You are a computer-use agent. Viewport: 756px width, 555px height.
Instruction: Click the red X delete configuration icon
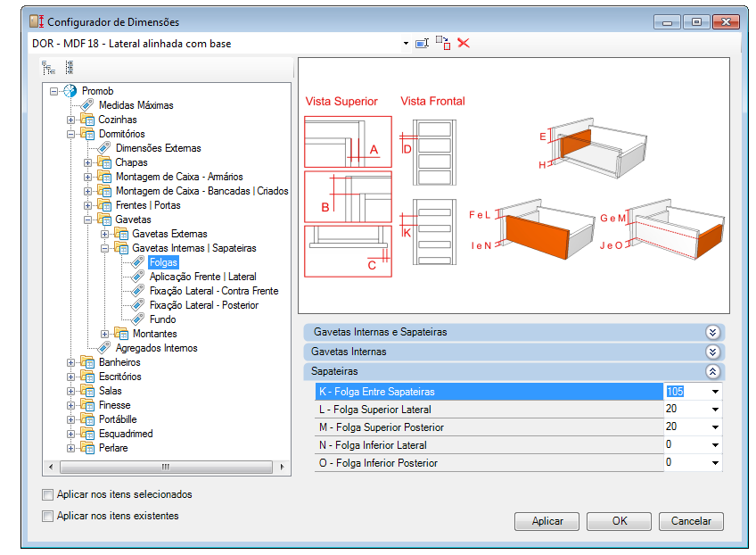(464, 43)
